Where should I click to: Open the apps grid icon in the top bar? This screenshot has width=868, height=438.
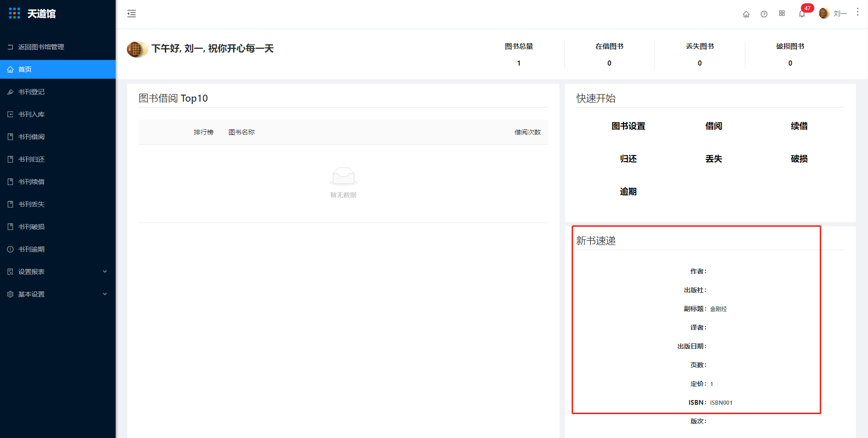pos(782,14)
